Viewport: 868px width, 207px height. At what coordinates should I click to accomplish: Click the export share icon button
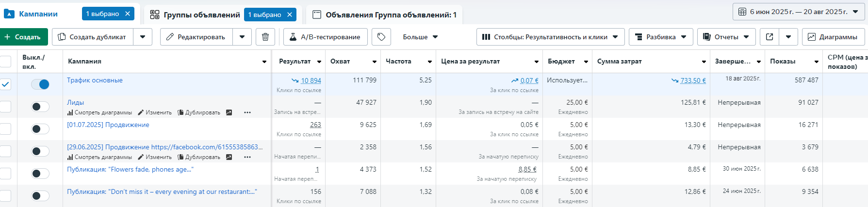[x=770, y=37]
